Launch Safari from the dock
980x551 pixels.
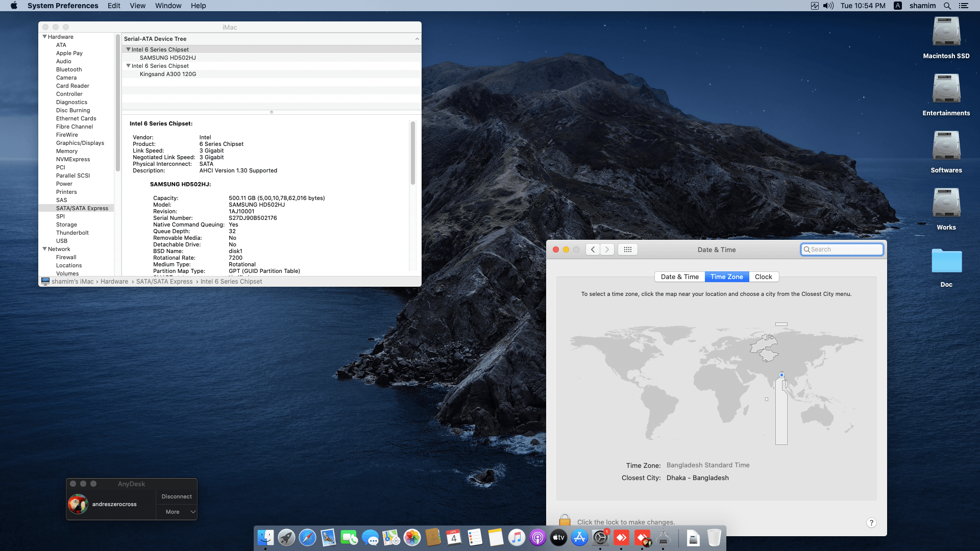(x=307, y=537)
